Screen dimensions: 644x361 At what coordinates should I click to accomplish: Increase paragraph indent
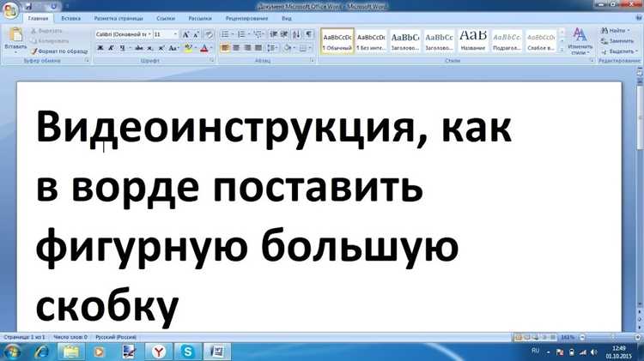284,34
